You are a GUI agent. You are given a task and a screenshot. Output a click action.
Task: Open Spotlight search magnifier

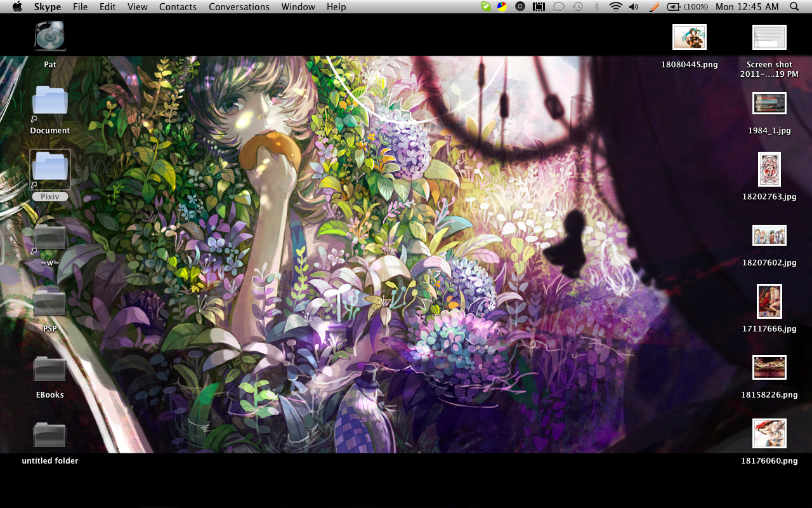794,6
